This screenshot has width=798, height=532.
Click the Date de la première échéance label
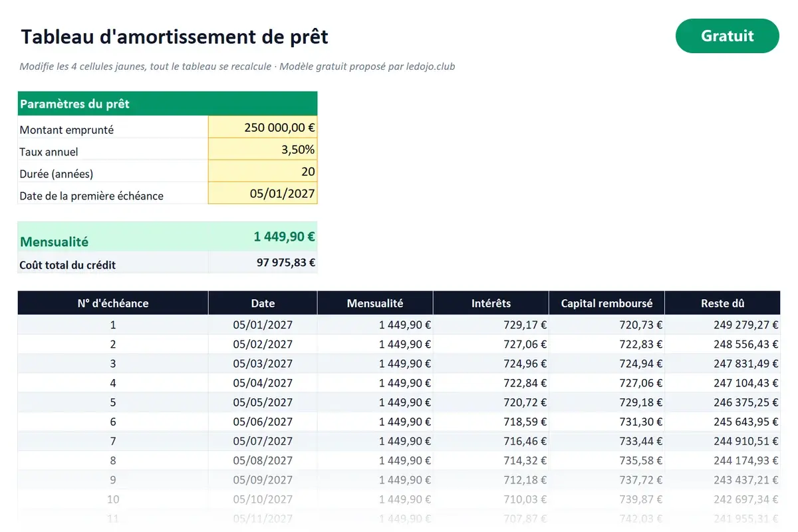[92, 196]
